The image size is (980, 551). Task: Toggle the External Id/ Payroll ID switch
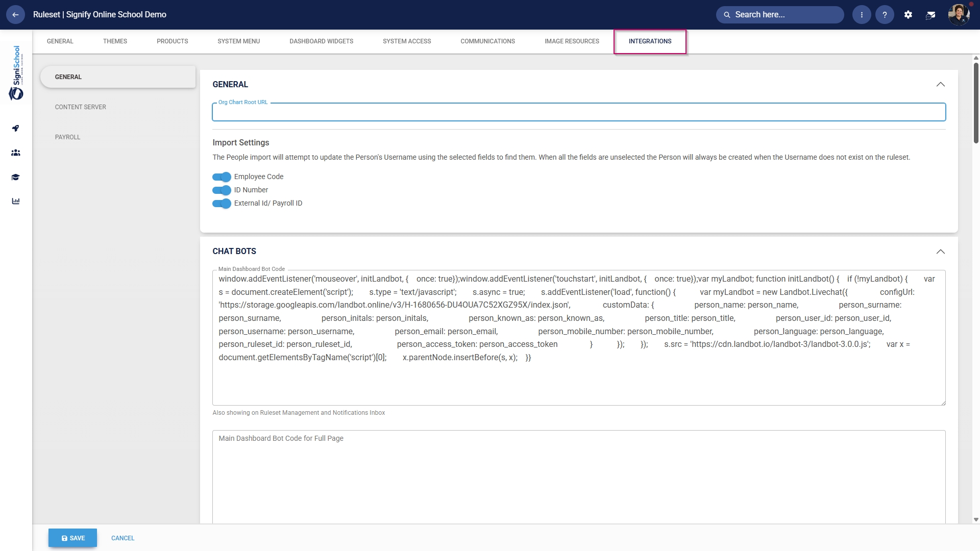click(222, 204)
